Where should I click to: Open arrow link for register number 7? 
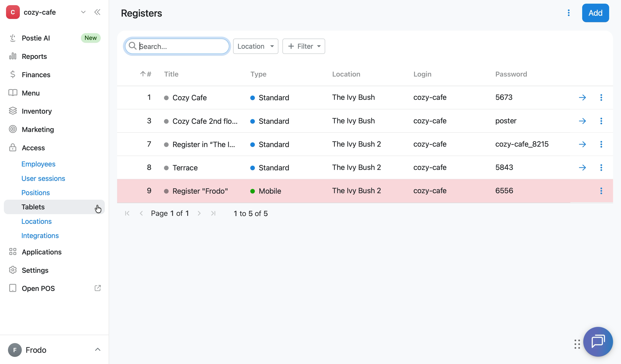pos(582,144)
